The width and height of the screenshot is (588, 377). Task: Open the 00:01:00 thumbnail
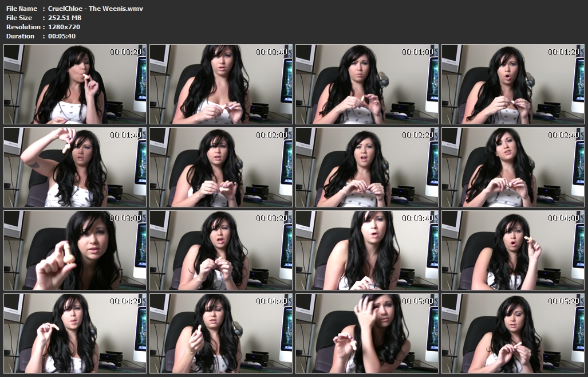pyautogui.click(x=367, y=84)
